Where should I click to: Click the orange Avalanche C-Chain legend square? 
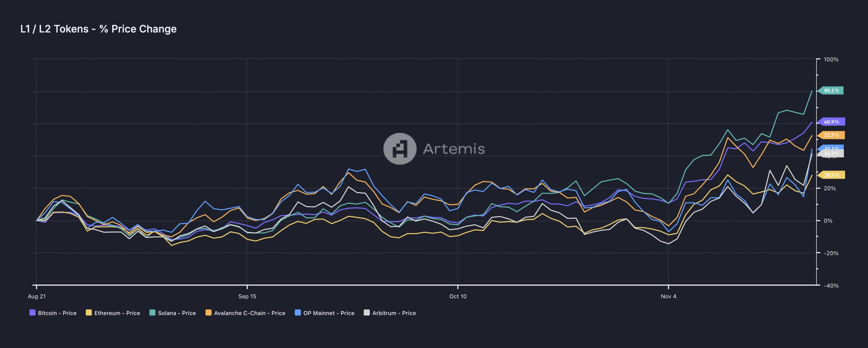pyautogui.click(x=209, y=313)
